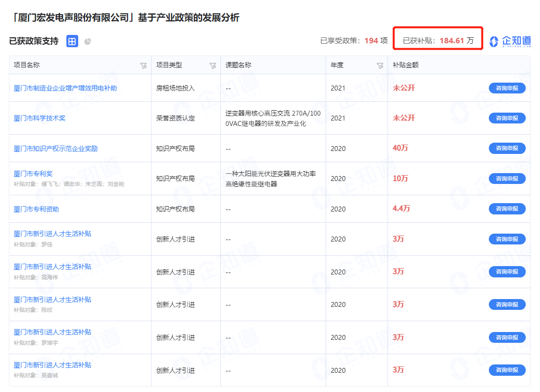The height and width of the screenshot is (392, 540).
Task: Switch to the table grid view
Action: click(72, 41)
